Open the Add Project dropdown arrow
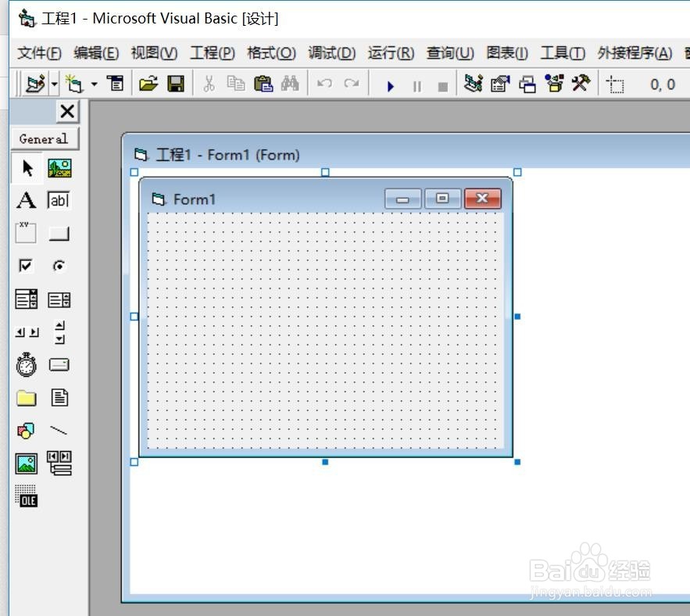Screen dimensions: 690x616 pos(54,84)
